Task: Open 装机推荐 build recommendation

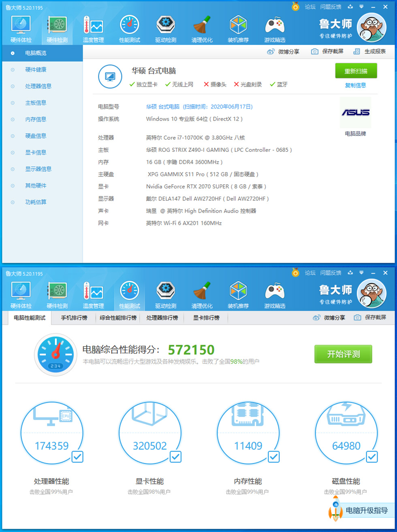Action: click(x=238, y=28)
